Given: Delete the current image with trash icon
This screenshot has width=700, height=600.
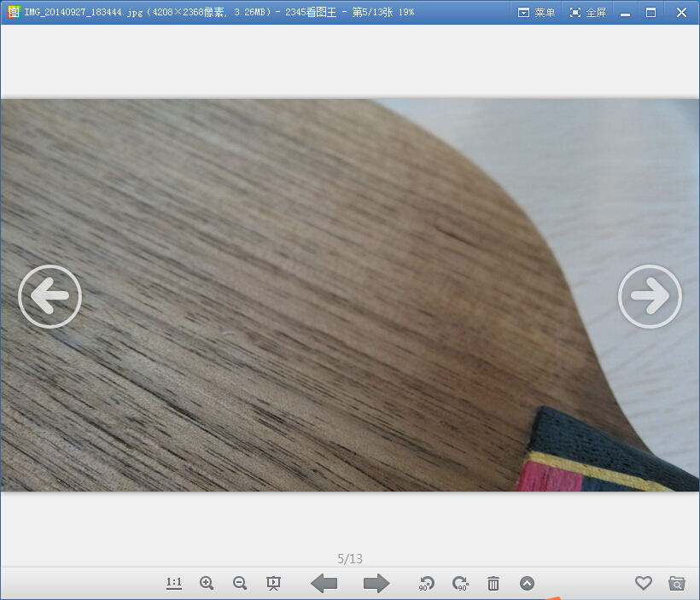Looking at the screenshot, I should click(493, 583).
